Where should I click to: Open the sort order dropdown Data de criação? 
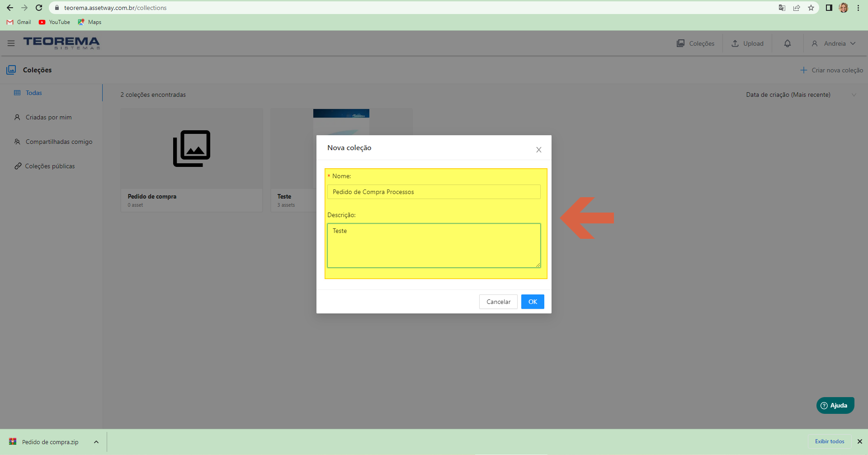(801, 95)
